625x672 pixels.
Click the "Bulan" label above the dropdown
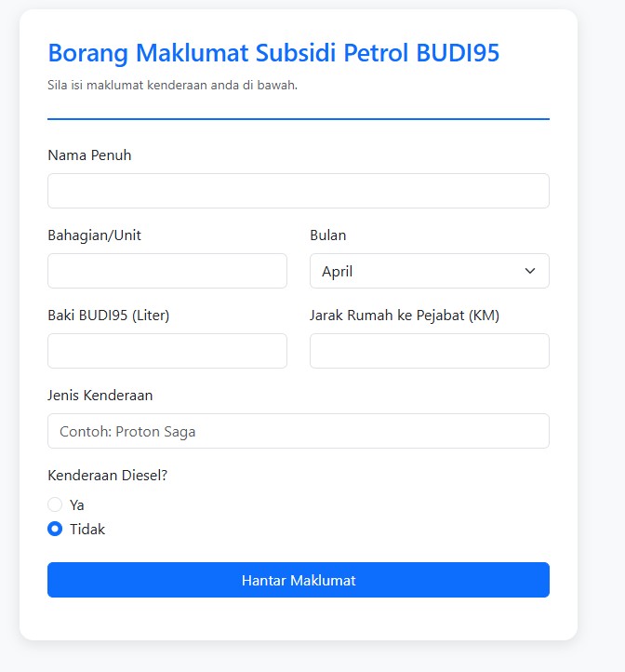tap(327, 235)
